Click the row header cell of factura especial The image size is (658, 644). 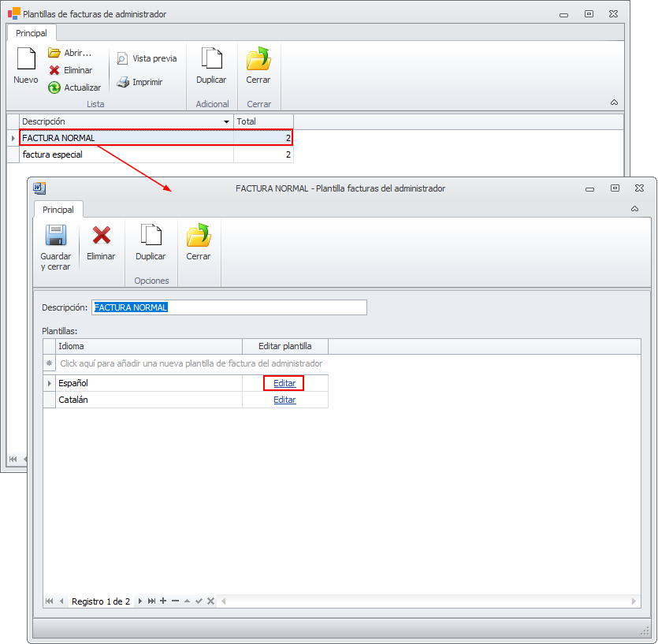[13, 154]
